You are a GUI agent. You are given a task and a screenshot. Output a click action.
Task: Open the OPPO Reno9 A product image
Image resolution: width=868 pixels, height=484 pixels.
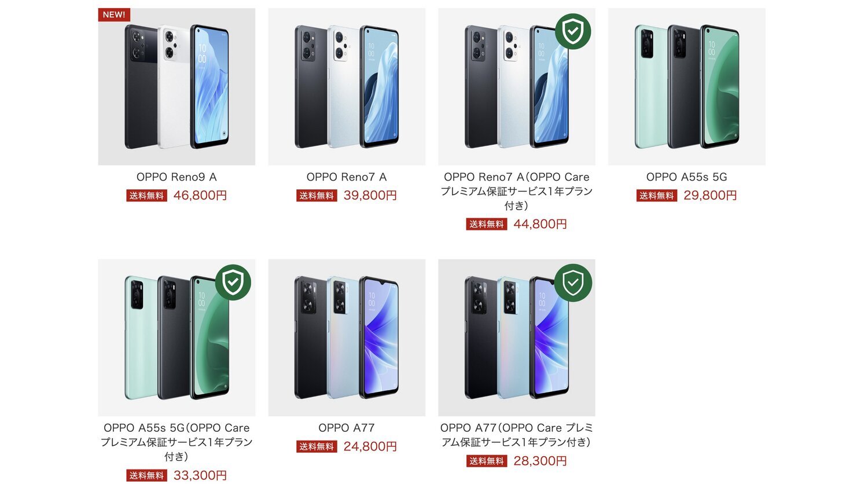[x=176, y=87]
